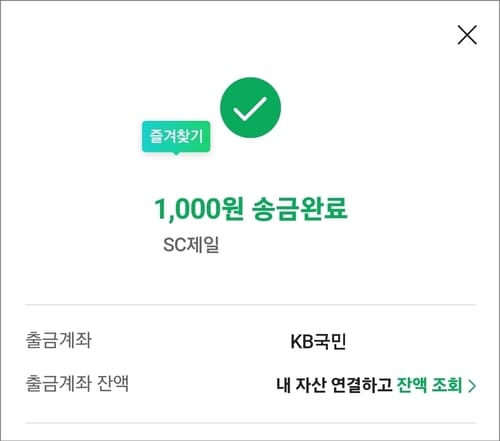Close the transfer completion screen with X
The height and width of the screenshot is (441, 500).
[467, 35]
